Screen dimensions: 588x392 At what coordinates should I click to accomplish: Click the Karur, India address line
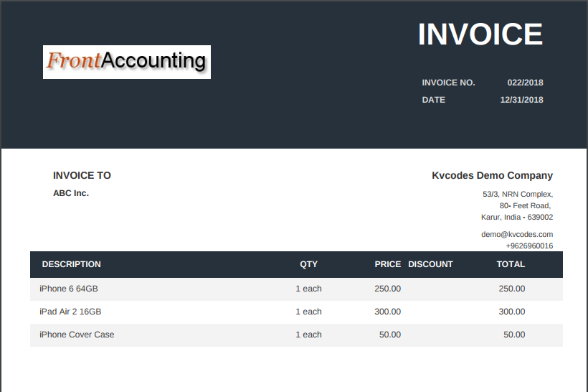click(x=516, y=217)
